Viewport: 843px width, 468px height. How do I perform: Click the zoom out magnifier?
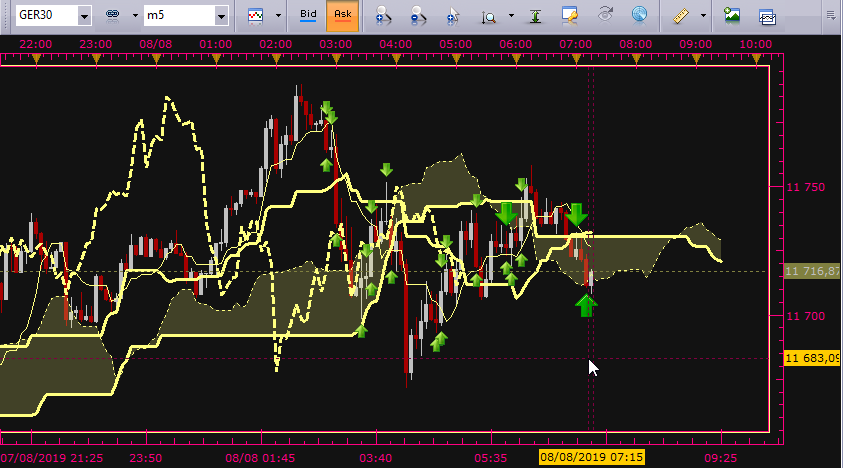418,16
